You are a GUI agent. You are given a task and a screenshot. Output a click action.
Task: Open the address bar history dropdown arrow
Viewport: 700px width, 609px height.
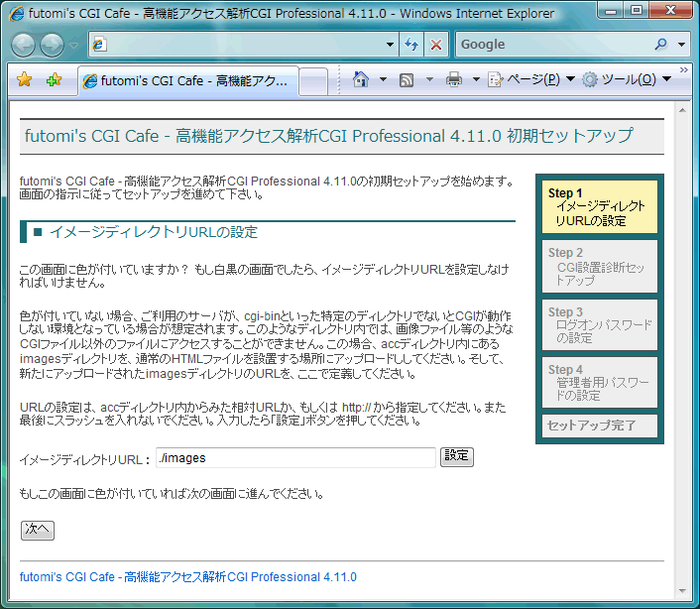pos(390,45)
